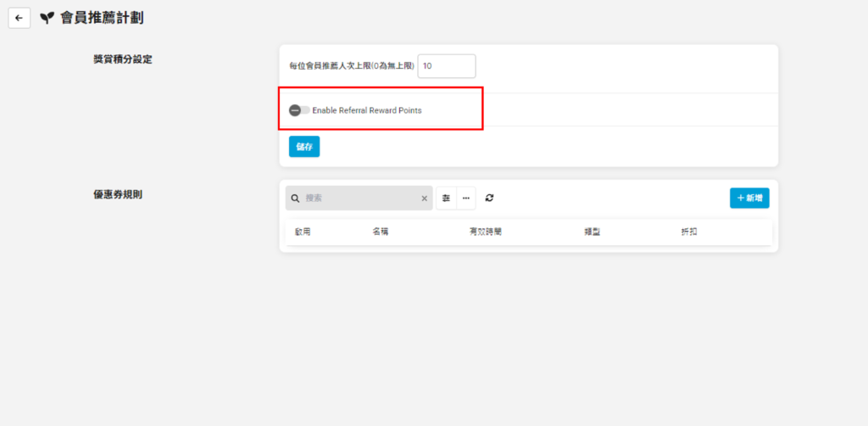This screenshot has width=868, height=426.
Task: Clear the search box with X icon
Action: [x=425, y=198]
